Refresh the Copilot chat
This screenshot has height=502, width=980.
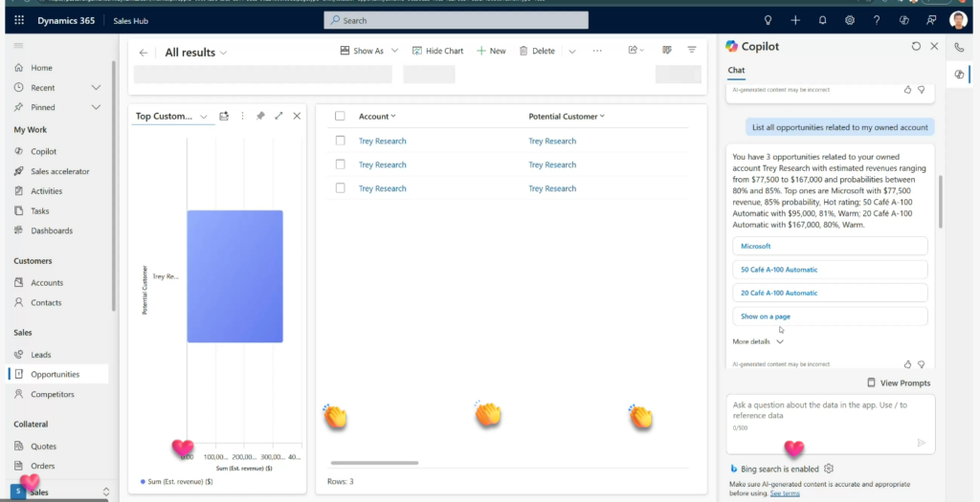(x=916, y=46)
